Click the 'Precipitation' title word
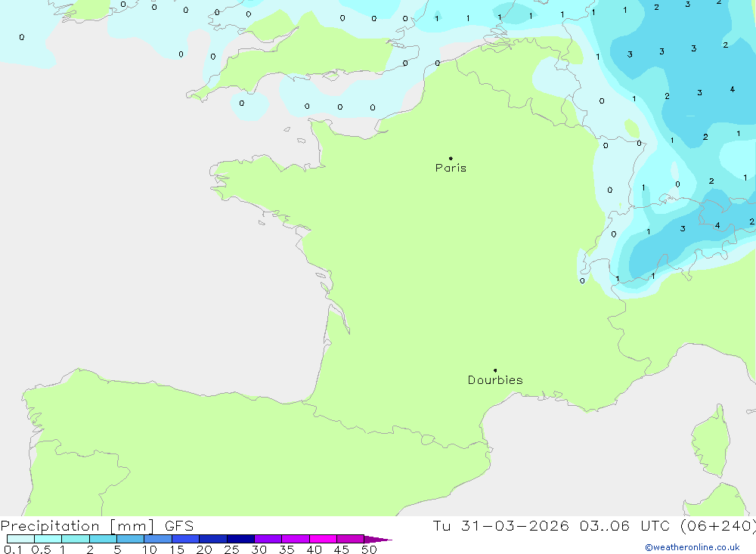Image resolution: width=756 pixels, height=554 pixels. (50, 526)
